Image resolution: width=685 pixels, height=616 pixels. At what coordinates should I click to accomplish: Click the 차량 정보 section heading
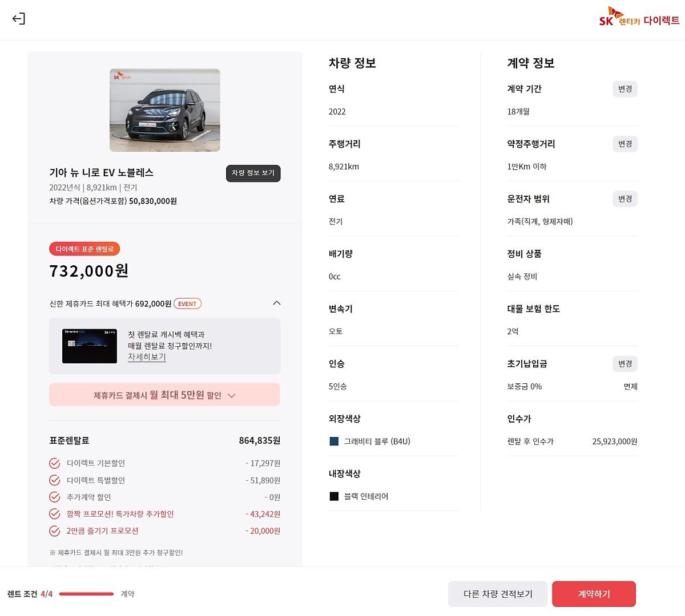(352, 63)
